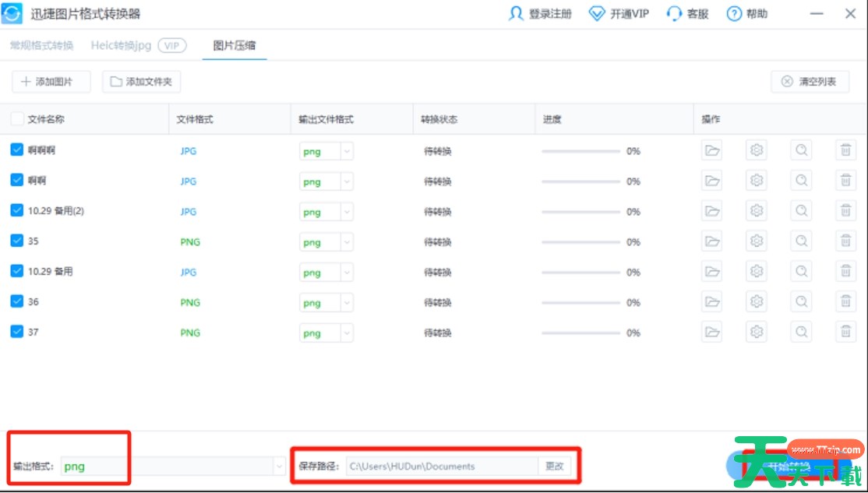Uncheck the checkbox for file 37
The image size is (868, 493).
click(x=17, y=331)
